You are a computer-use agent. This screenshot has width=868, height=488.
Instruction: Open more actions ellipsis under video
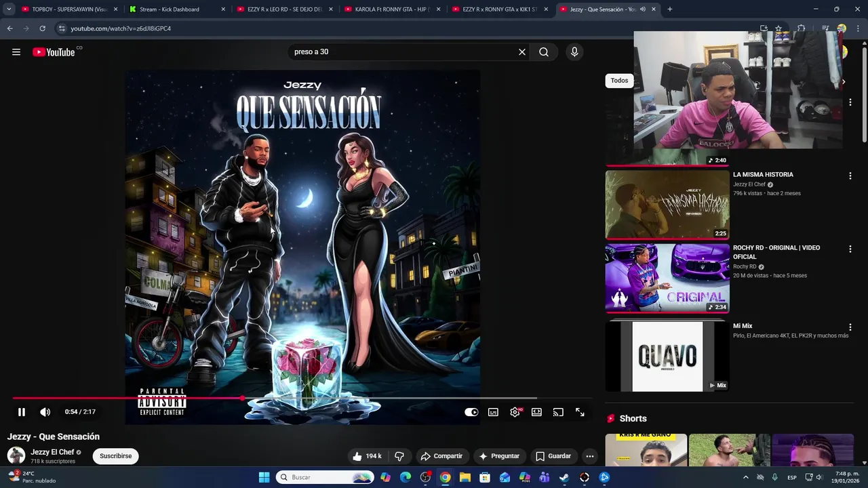pyautogui.click(x=590, y=456)
